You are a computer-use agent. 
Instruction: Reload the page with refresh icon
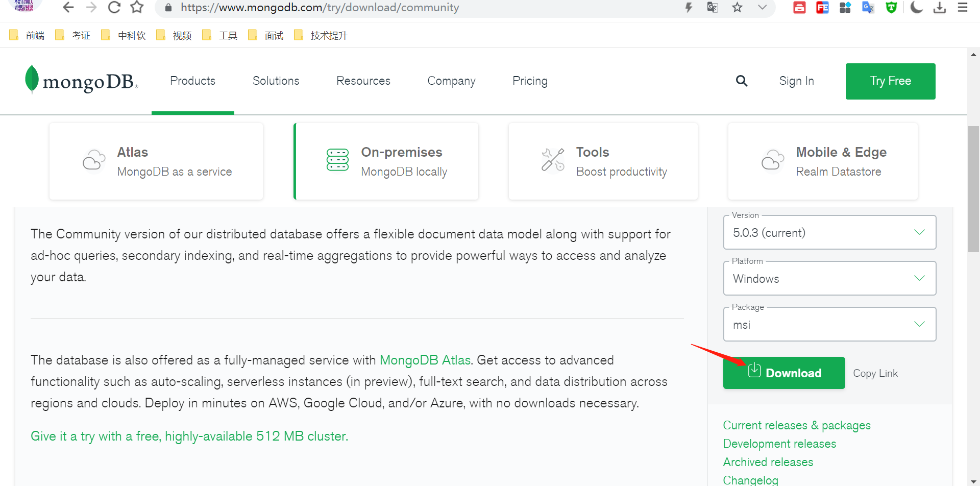pos(114,7)
